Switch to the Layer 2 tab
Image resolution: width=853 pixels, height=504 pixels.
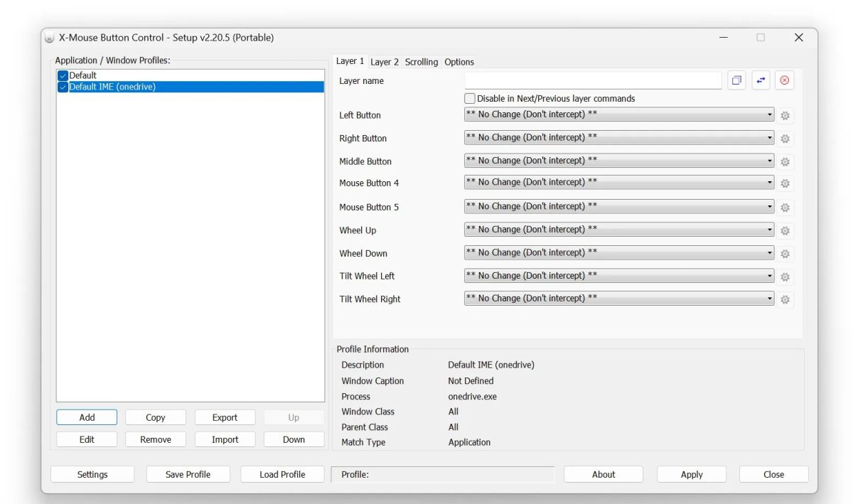(x=384, y=62)
